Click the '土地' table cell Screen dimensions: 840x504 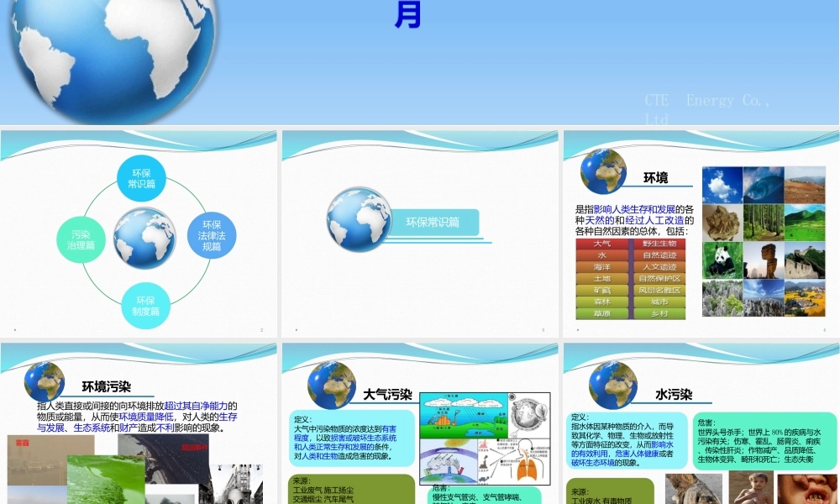tap(602, 279)
